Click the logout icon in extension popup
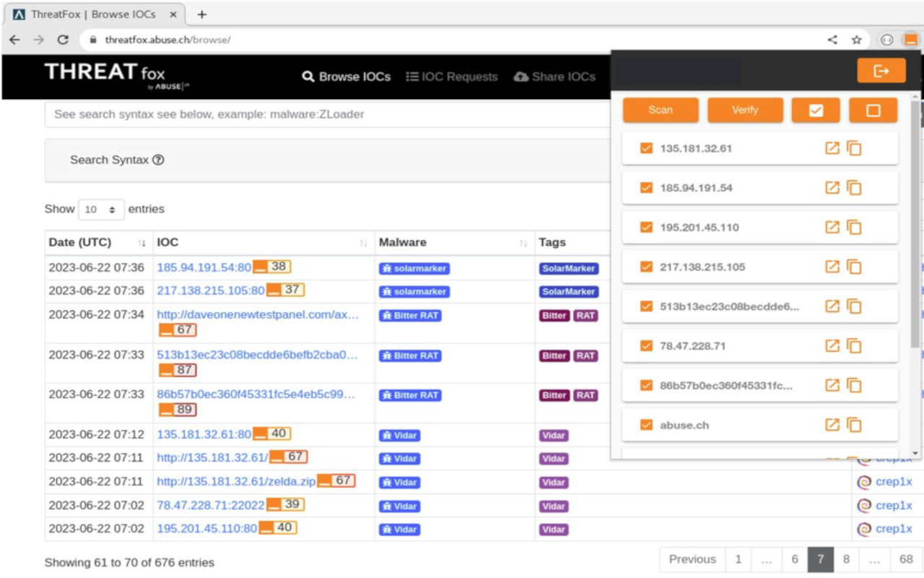 881,71
